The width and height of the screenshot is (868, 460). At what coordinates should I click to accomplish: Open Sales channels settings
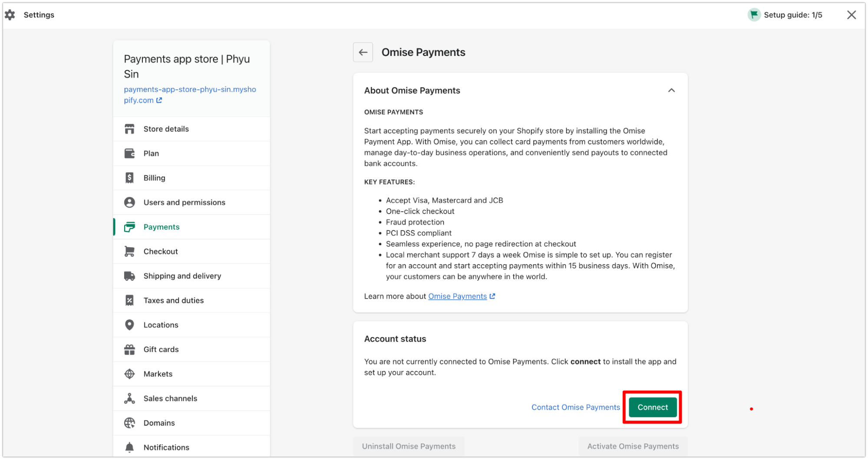tap(170, 398)
